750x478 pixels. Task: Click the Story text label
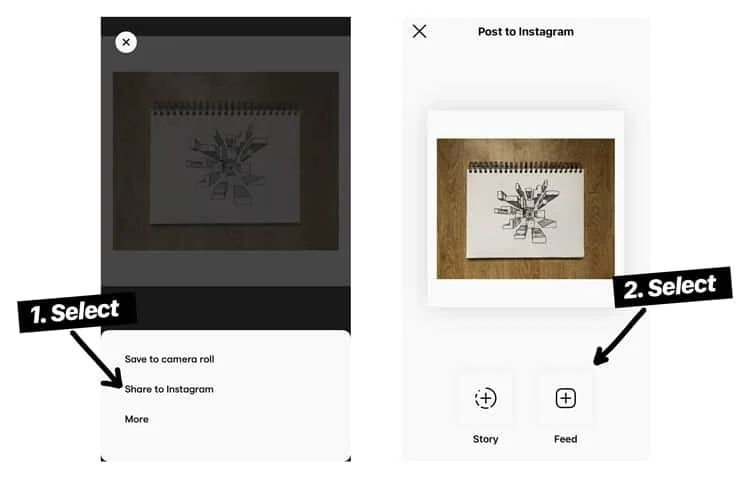pyautogui.click(x=485, y=439)
